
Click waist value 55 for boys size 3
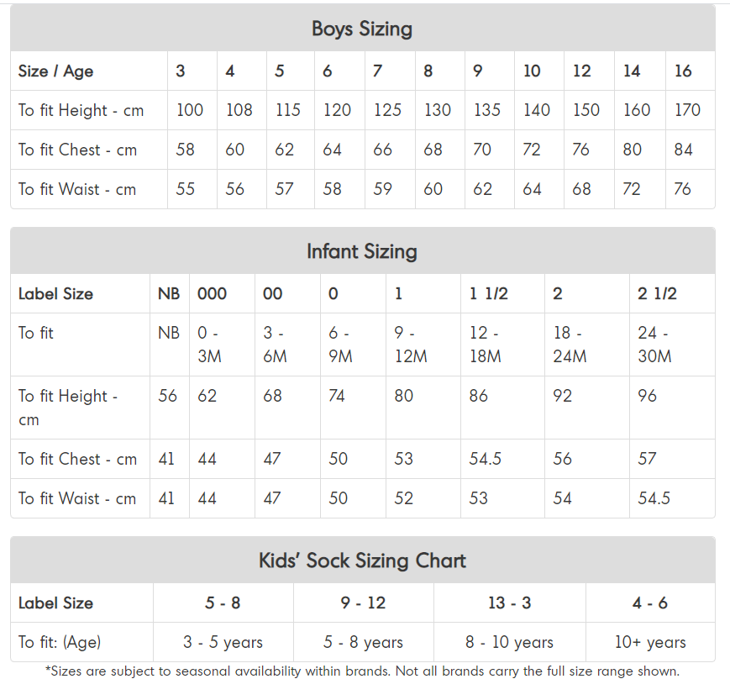point(185,189)
